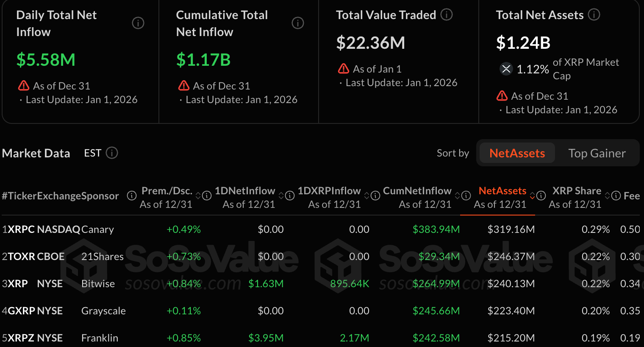The image size is (644, 347).
Task: Click the info icon next to TickerExchangeSponsor
Action: tap(132, 196)
